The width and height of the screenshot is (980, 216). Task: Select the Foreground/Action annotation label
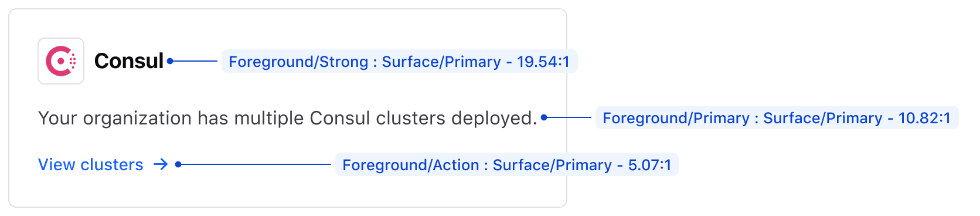[506, 165]
